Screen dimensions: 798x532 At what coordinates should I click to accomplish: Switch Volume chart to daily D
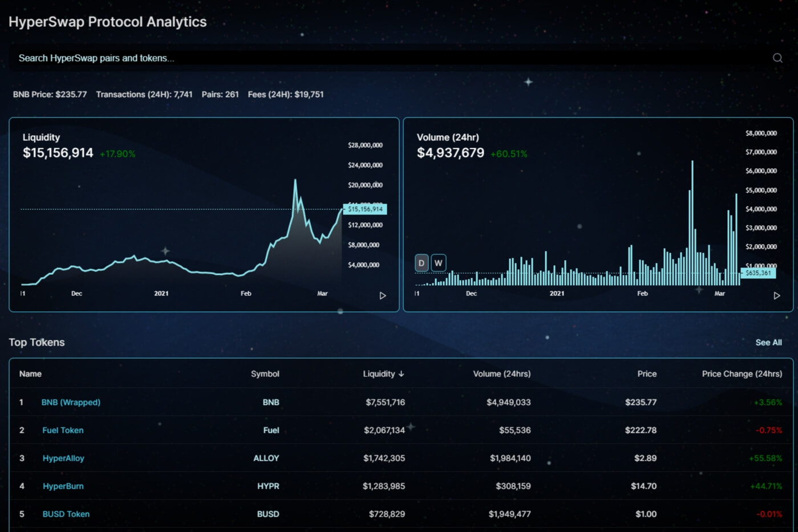tap(422, 263)
